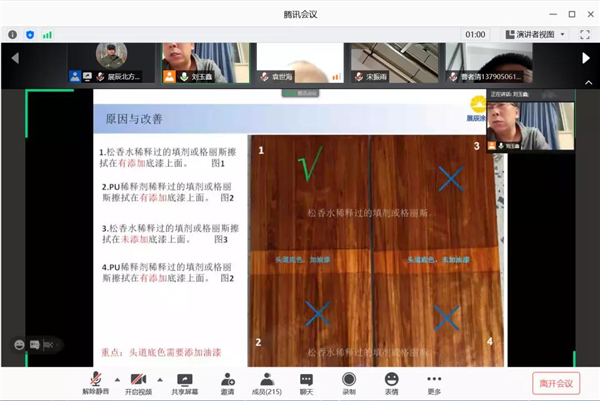Collapse the participant video strip chevron

(x=589, y=82)
